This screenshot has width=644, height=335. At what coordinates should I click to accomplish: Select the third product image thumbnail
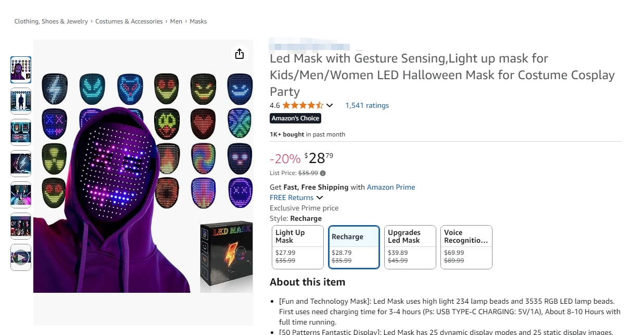click(x=21, y=132)
